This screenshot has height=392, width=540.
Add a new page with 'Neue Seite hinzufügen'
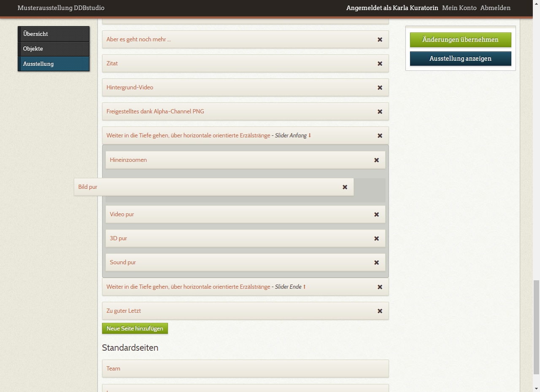click(x=135, y=328)
